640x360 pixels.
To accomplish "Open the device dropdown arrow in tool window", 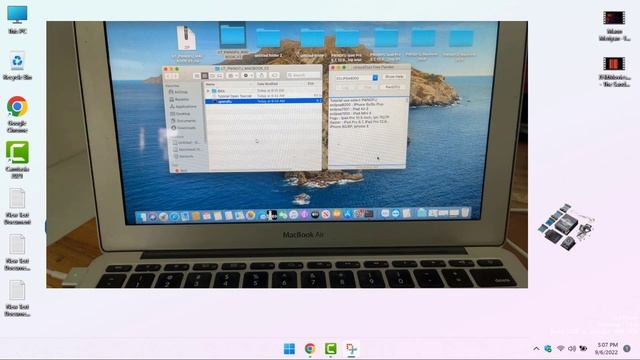I will click(x=375, y=78).
